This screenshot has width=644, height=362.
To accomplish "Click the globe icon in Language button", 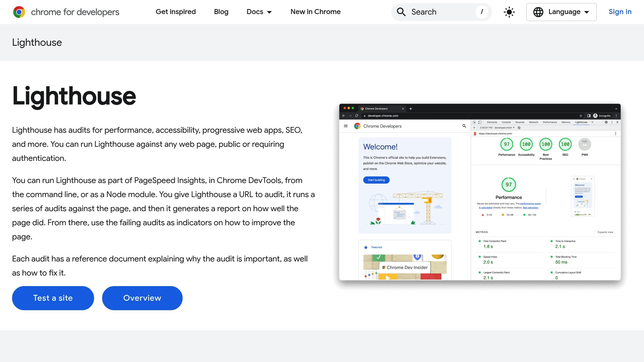I will coord(538,12).
